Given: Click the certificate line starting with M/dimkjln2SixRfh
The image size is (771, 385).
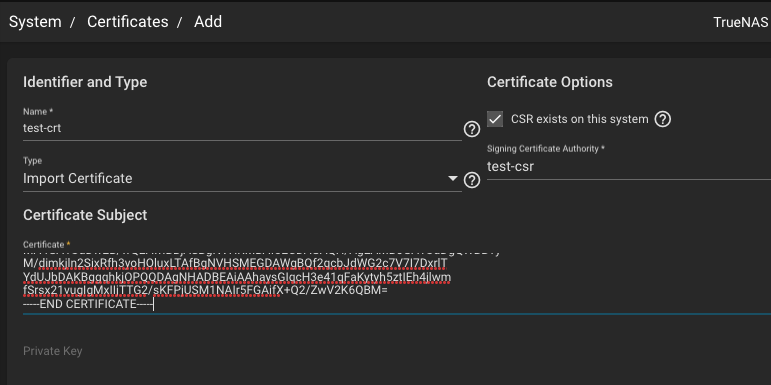Looking at the screenshot, I should 236,265.
